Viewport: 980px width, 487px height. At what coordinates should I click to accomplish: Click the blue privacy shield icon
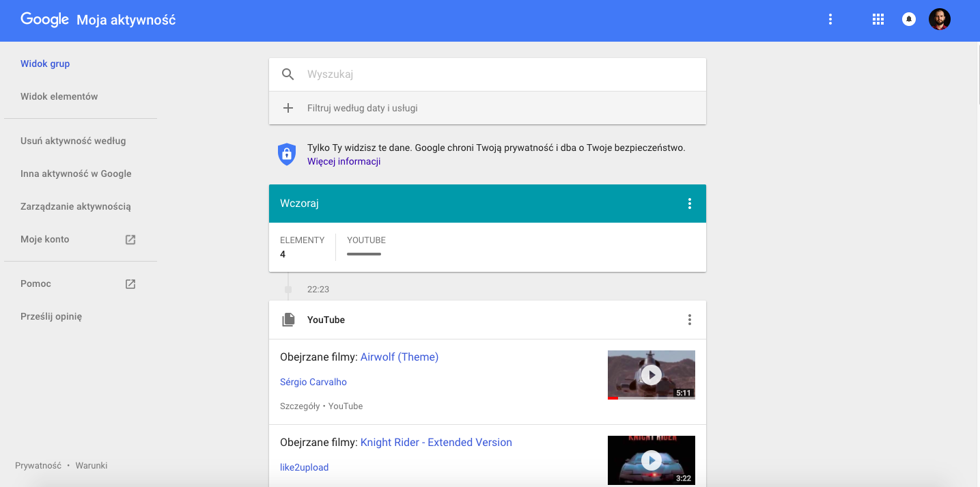coord(287,154)
